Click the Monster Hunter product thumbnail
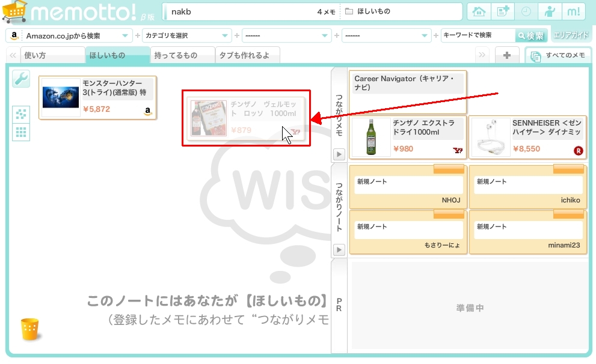Image resolution: width=596 pixels, height=364 pixels. 61,97
